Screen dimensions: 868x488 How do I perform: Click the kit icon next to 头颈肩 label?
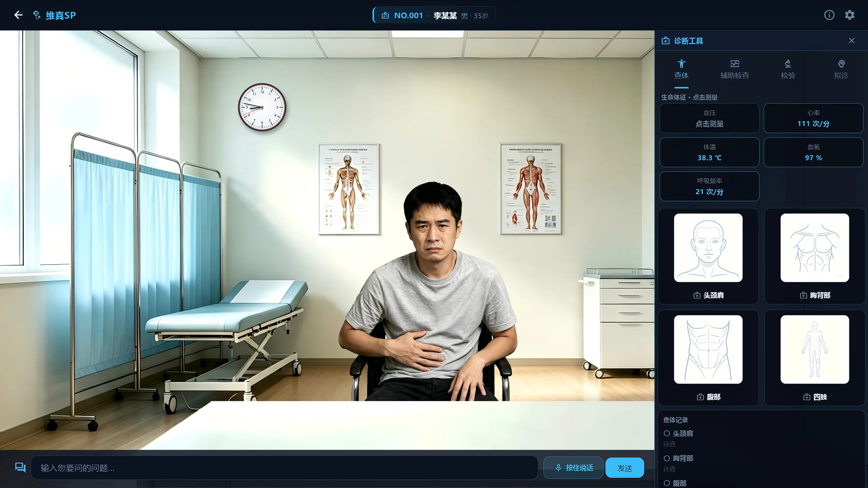tap(697, 295)
